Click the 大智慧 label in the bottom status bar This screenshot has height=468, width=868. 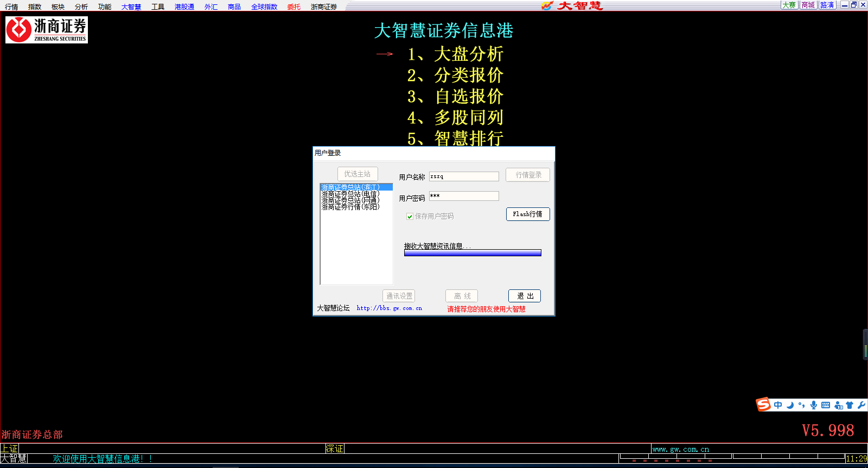[x=14, y=459]
